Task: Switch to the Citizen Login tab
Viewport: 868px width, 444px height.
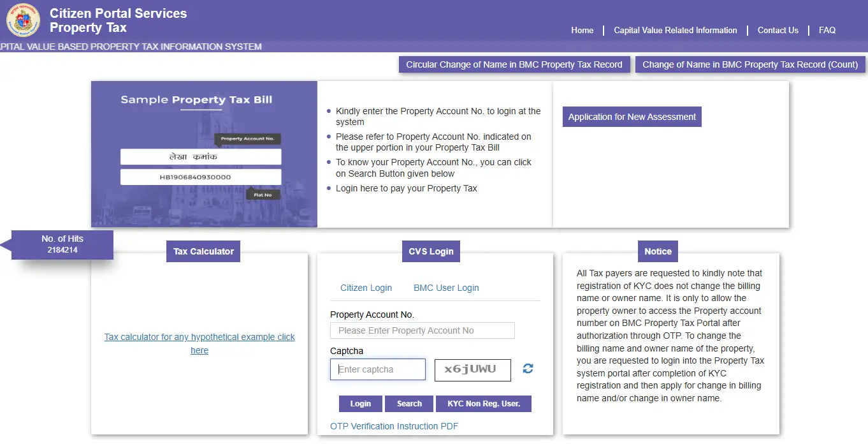Action: pyautogui.click(x=365, y=288)
